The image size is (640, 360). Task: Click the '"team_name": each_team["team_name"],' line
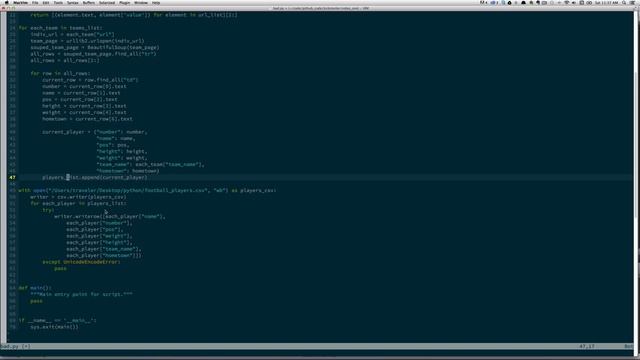click(150, 164)
